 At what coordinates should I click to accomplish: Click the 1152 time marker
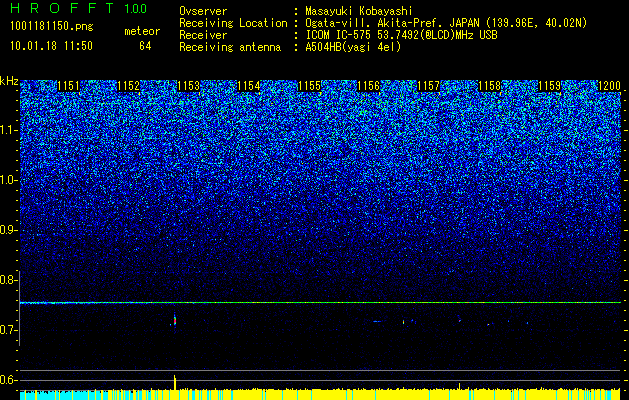(x=128, y=86)
